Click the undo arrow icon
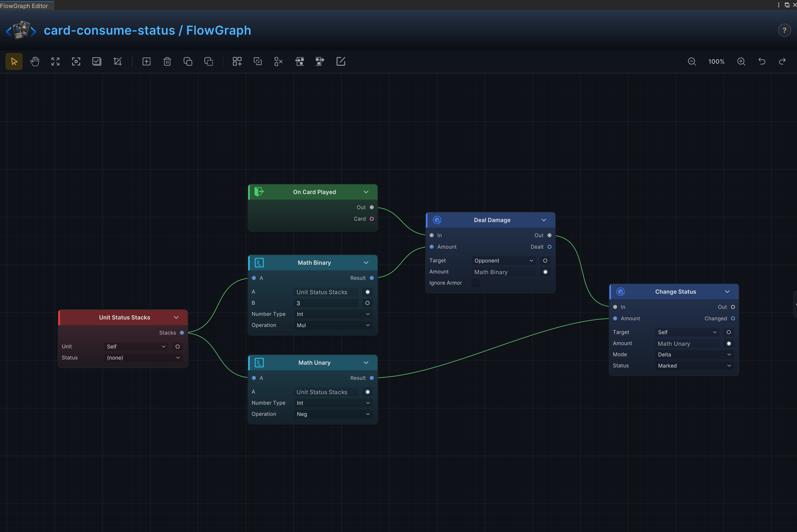Screen dimensions: 797x532 pos(762,61)
